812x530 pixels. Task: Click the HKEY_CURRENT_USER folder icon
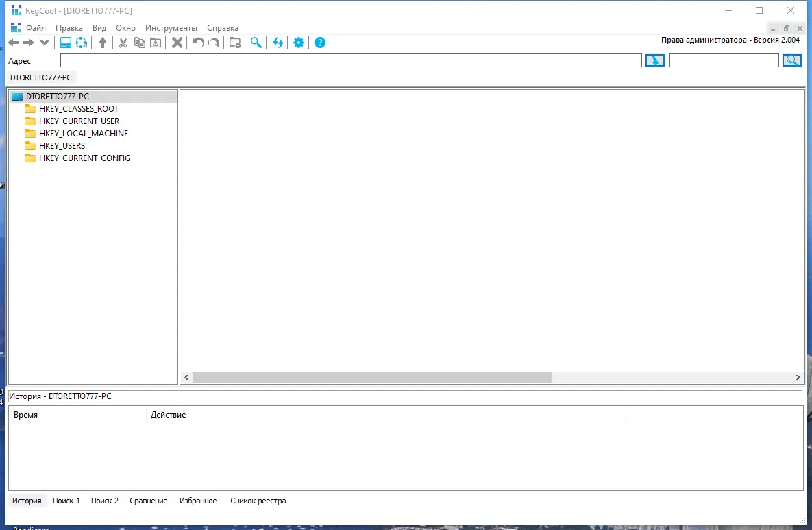click(30, 121)
